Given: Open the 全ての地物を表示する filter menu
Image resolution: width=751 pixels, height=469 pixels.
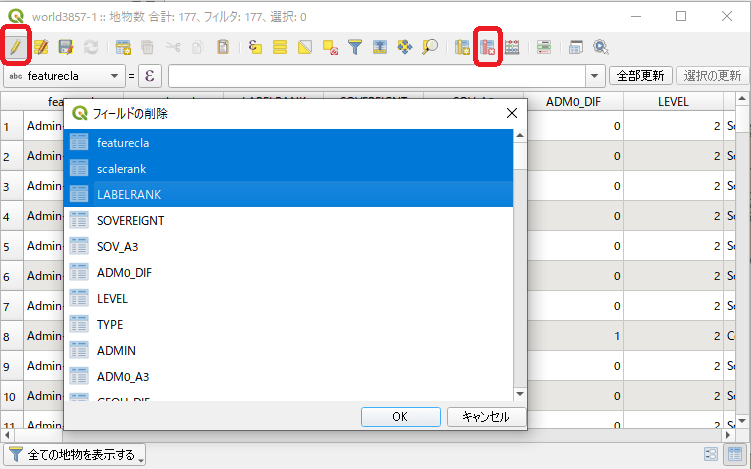Looking at the screenshot, I should pos(76,454).
